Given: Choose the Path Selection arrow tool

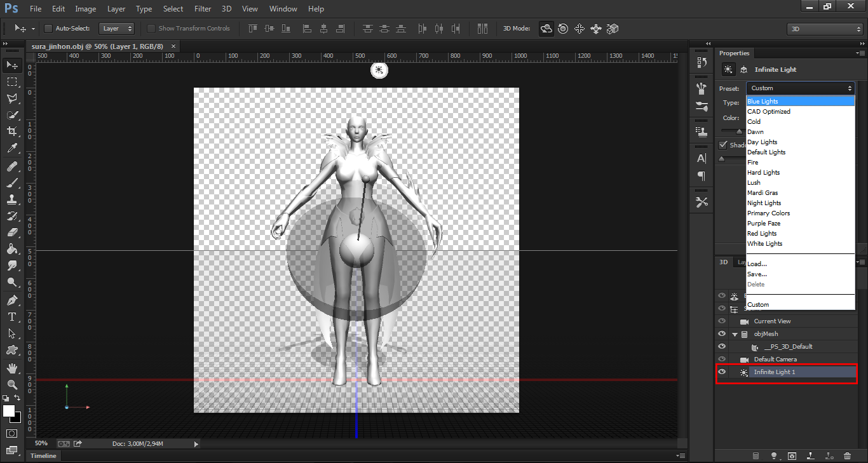Looking at the screenshot, I should tap(12, 333).
